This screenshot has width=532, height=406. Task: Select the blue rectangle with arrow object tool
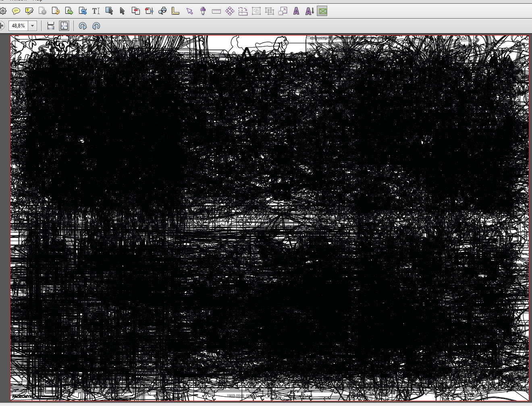109,11
